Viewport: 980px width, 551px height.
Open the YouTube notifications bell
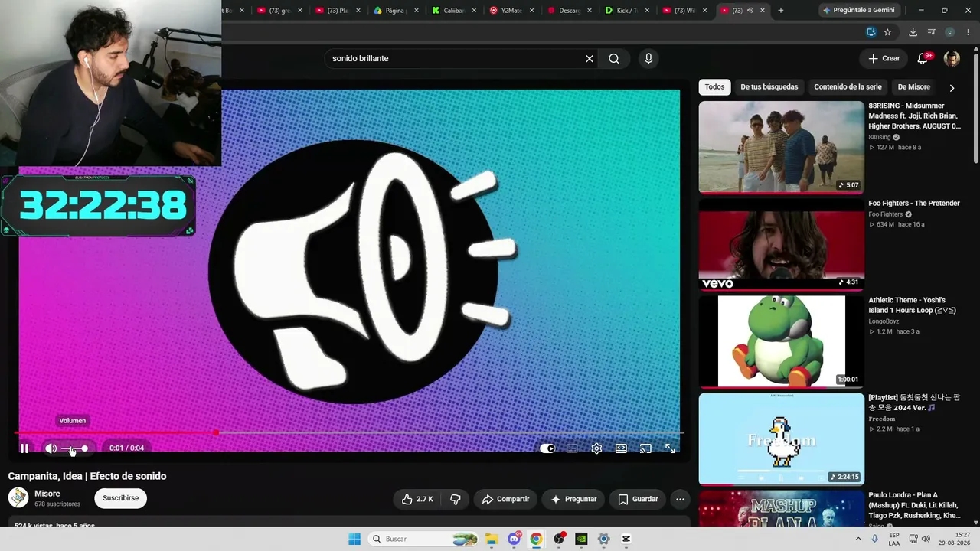[x=923, y=59]
